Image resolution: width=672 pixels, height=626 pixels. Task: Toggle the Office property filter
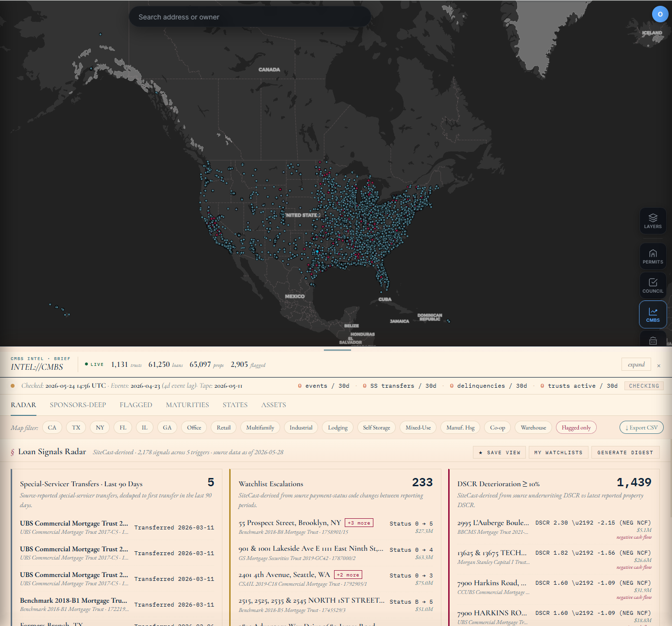[194, 428]
